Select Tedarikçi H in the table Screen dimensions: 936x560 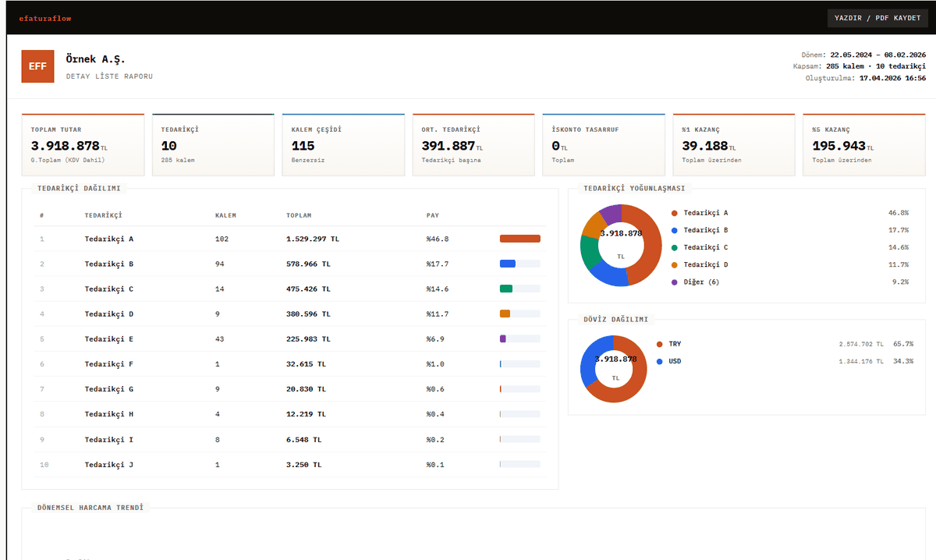[x=109, y=414]
